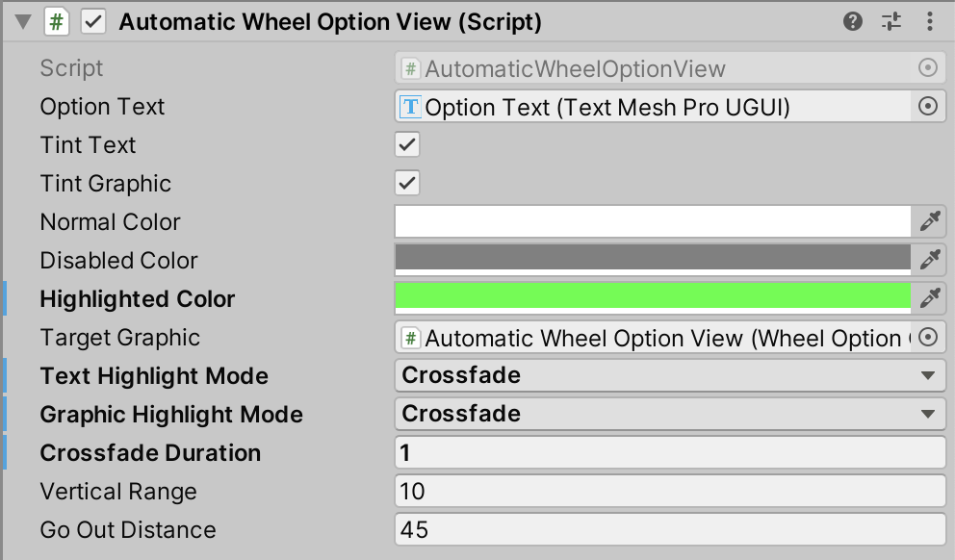Screen dimensions: 955x560
Task: Open the Graphic Highlight Mode dropdown
Action: (x=670, y=415)
